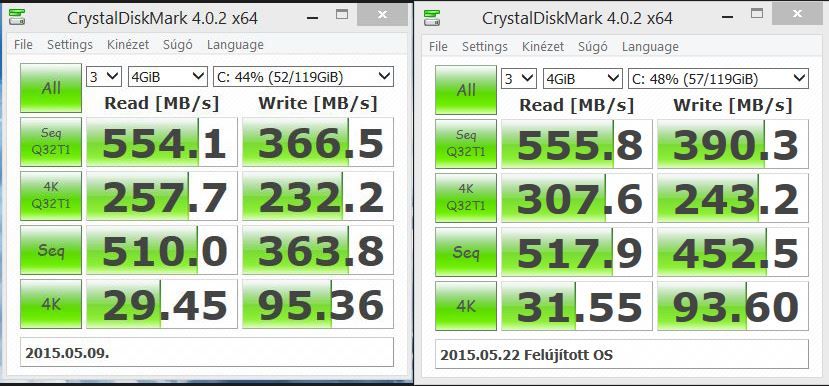
Task: Maximize the right CrystalDiskMark window
Action: [757, 14]
